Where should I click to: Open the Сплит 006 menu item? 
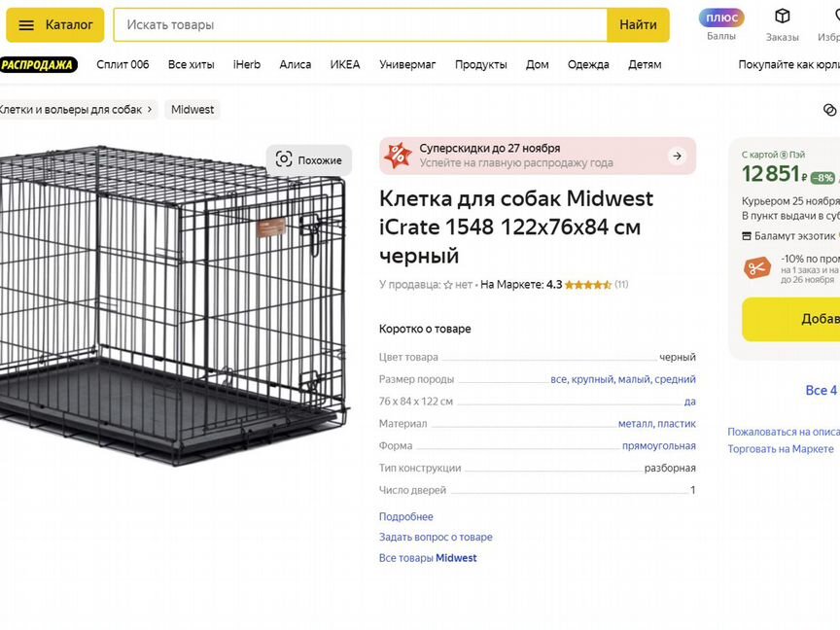[x=122, y=65]
